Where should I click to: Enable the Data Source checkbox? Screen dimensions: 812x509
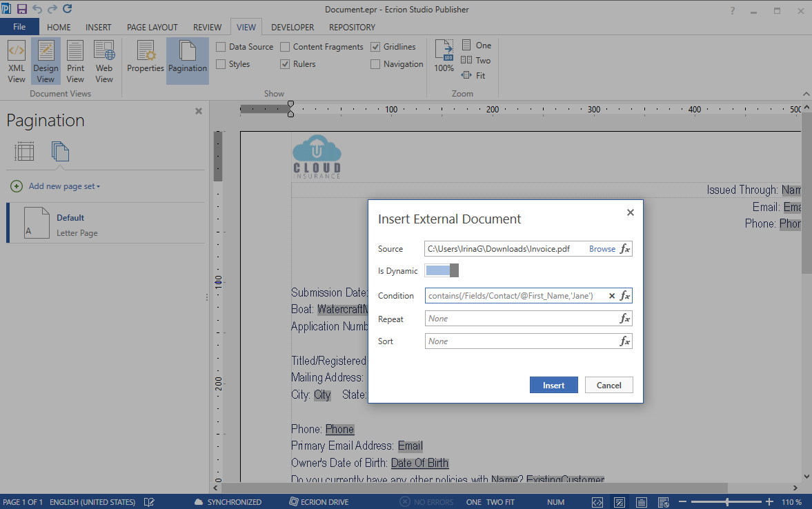[221, 46]
